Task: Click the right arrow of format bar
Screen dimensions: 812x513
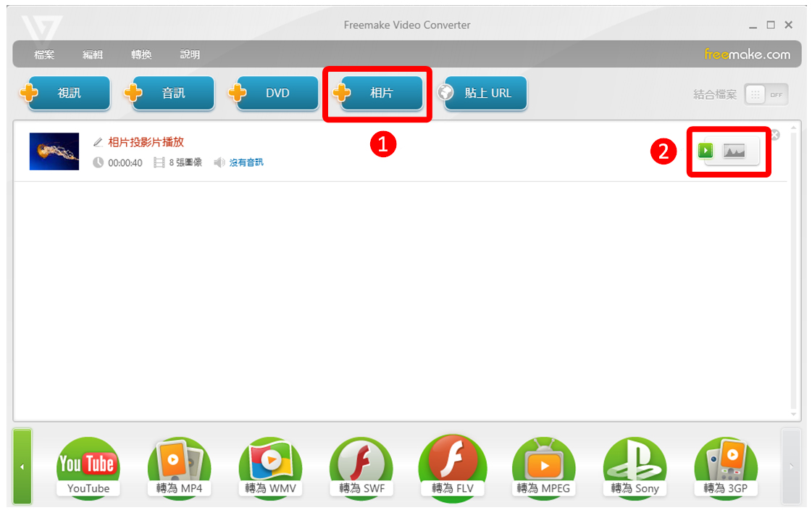Action: click(x=791, y=467)
